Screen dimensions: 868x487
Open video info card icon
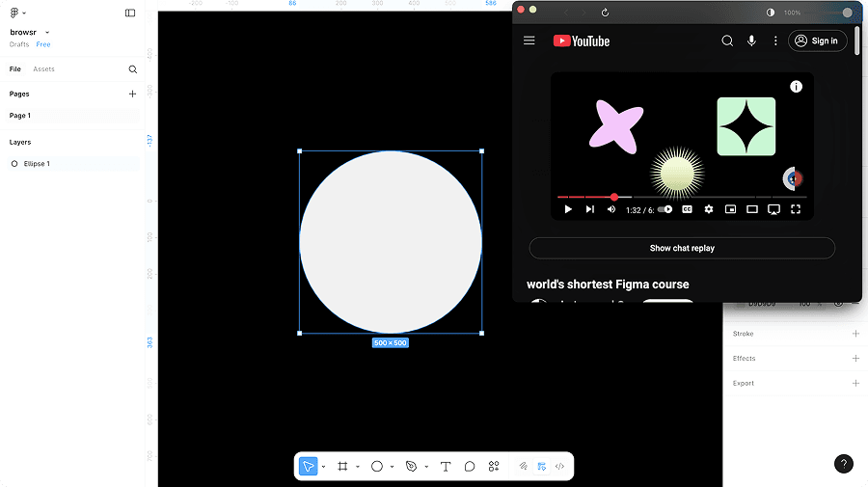click(x=796, y=87)
